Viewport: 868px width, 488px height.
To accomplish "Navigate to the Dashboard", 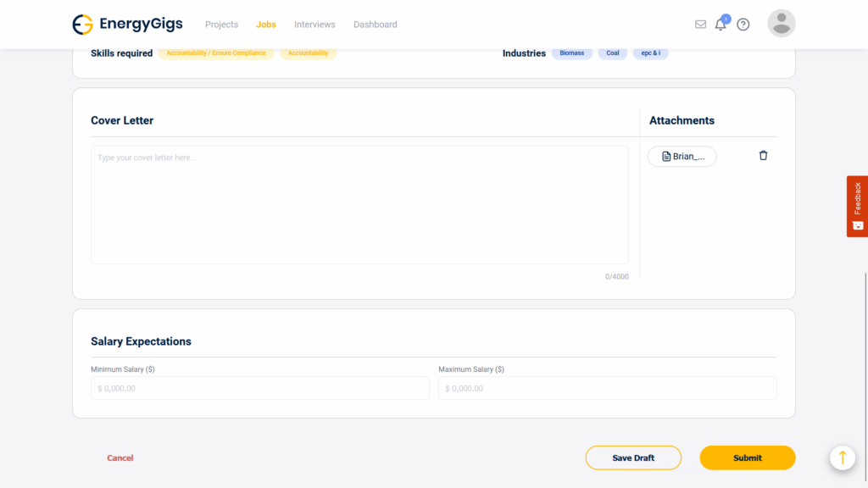I will tap(375, 25).
